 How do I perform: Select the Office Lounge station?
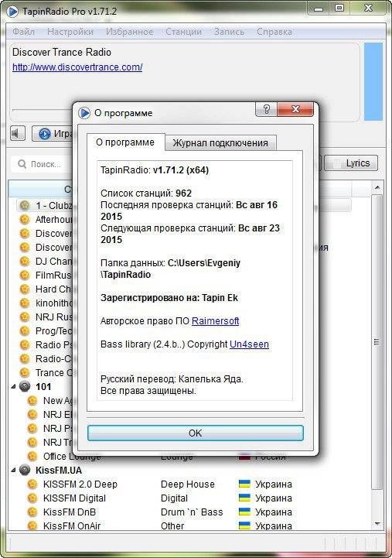[x=72, y=457]
